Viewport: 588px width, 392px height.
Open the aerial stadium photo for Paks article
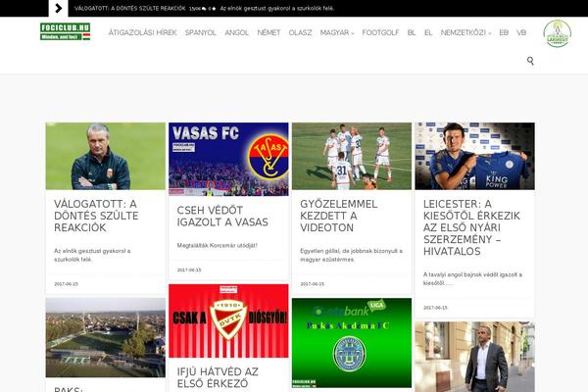coord(106,337)
